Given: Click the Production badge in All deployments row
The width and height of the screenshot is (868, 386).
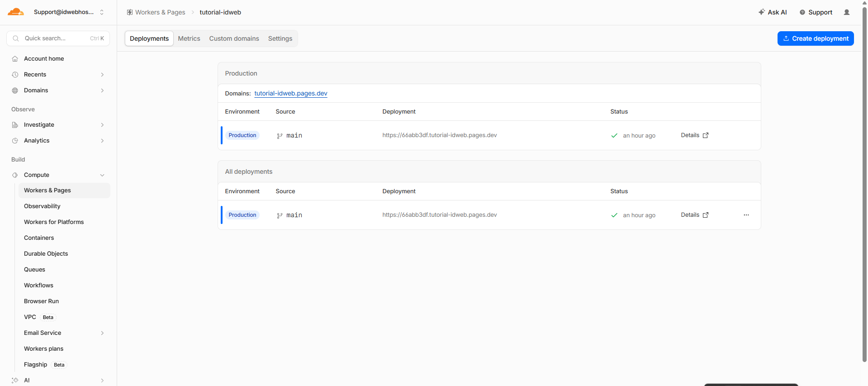Looking at the screenshot, I should tap(242, 215).
